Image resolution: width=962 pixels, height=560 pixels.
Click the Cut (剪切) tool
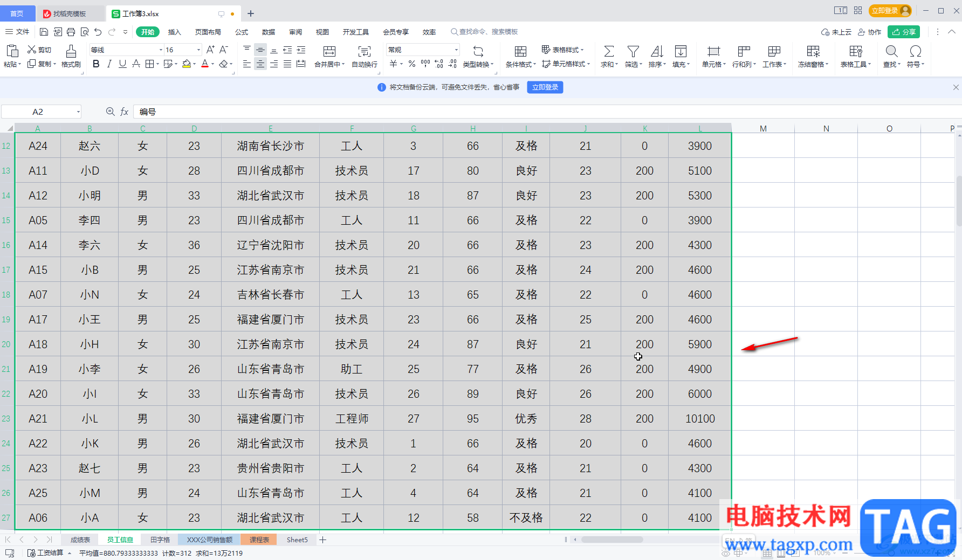click(39, 50)
